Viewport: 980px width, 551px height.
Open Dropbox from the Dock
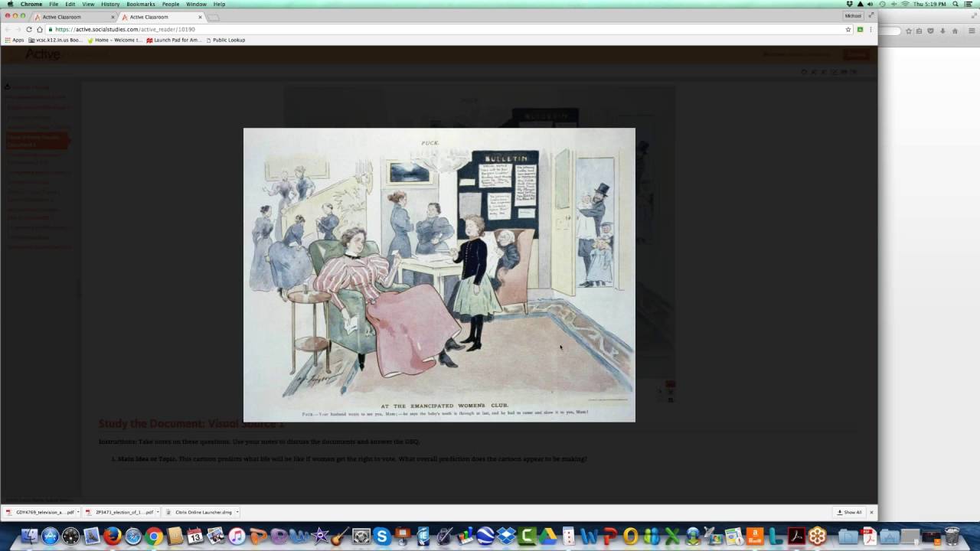(x=506, y=536)
